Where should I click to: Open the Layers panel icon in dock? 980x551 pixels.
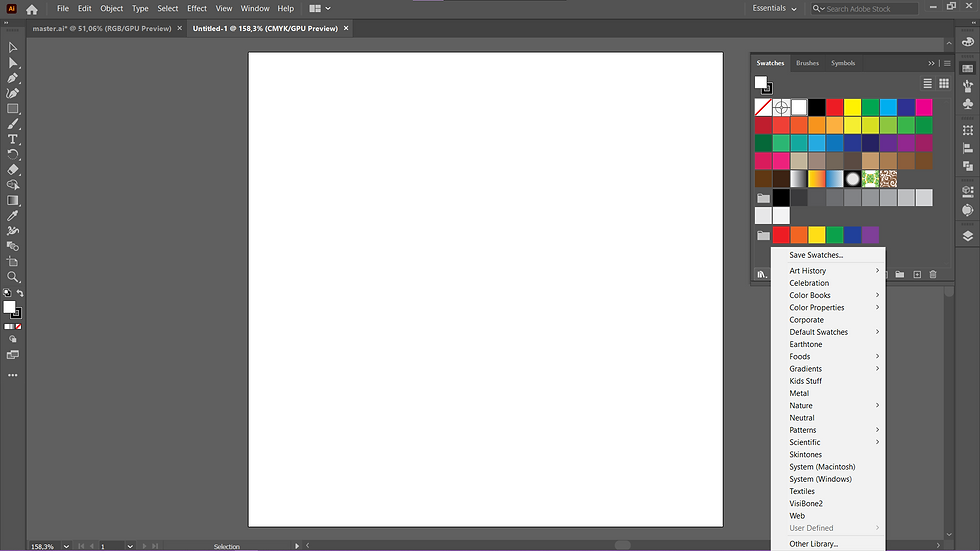[968, 236]
